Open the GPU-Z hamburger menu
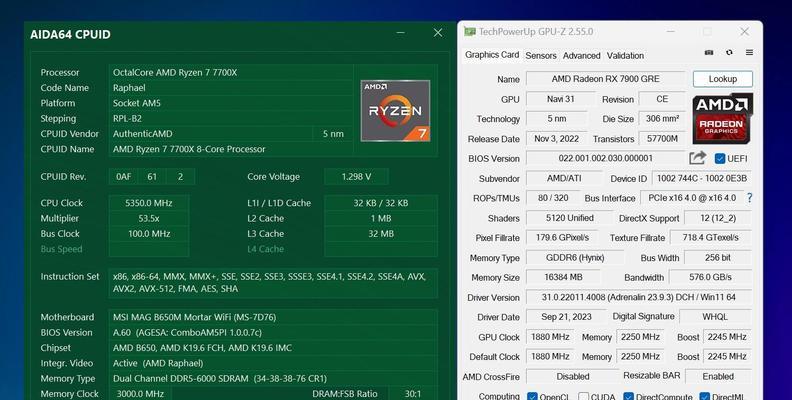 (750, 53)
